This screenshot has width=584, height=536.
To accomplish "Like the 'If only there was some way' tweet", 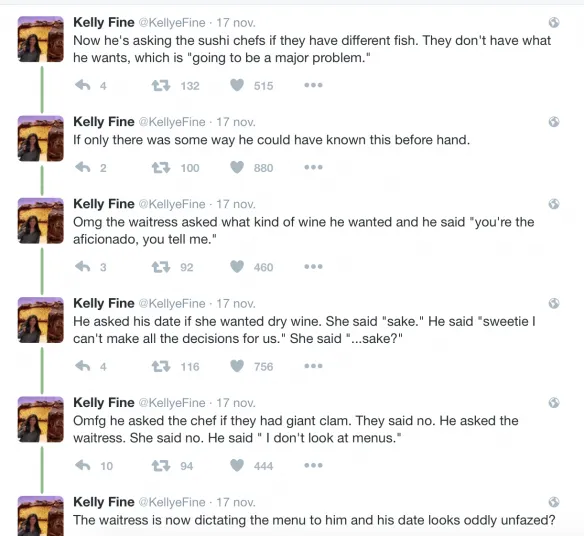I will click(237, 167).
